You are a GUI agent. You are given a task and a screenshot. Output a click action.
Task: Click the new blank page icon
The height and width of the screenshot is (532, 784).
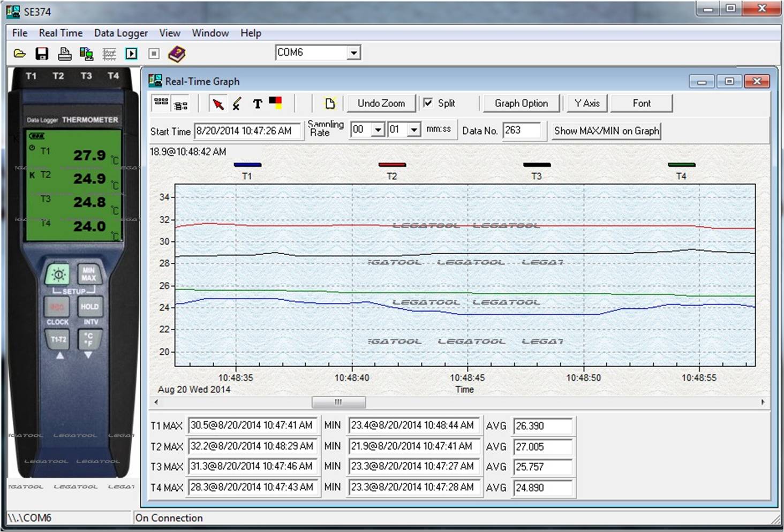pos(330,104)
